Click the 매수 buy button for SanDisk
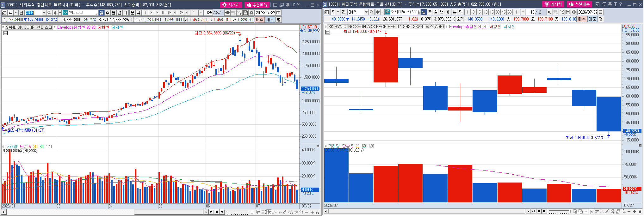644x216 pixels. click(260, 20)
